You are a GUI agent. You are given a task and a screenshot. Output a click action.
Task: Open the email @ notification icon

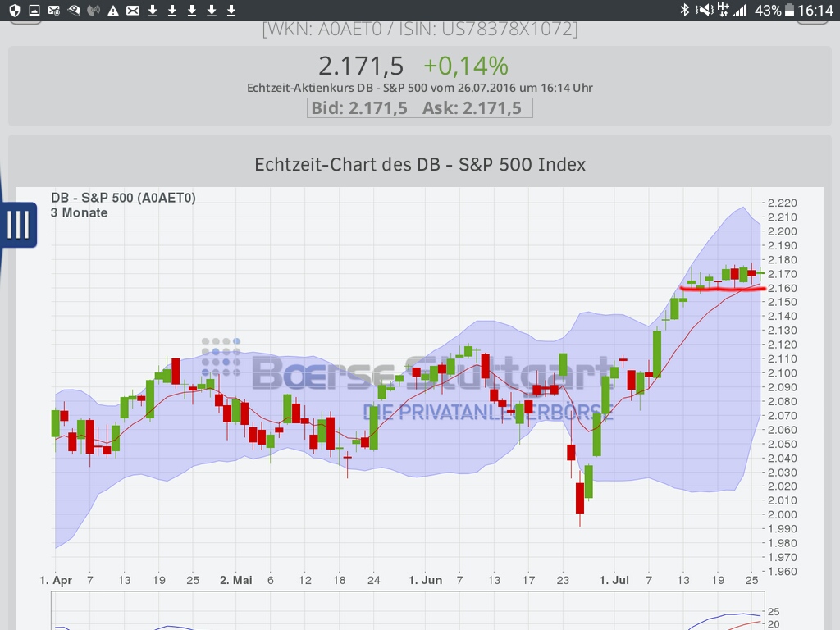coord(54,10)
